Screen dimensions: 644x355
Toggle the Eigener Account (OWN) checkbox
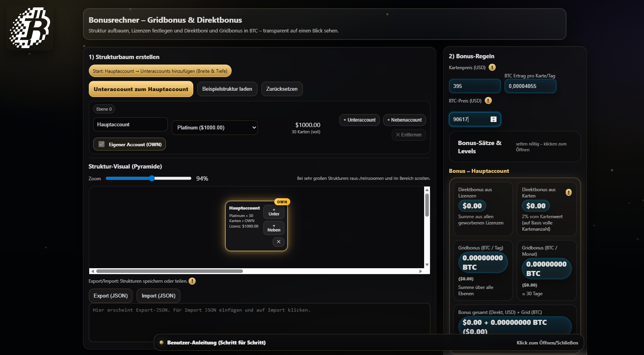click(102, 144)
